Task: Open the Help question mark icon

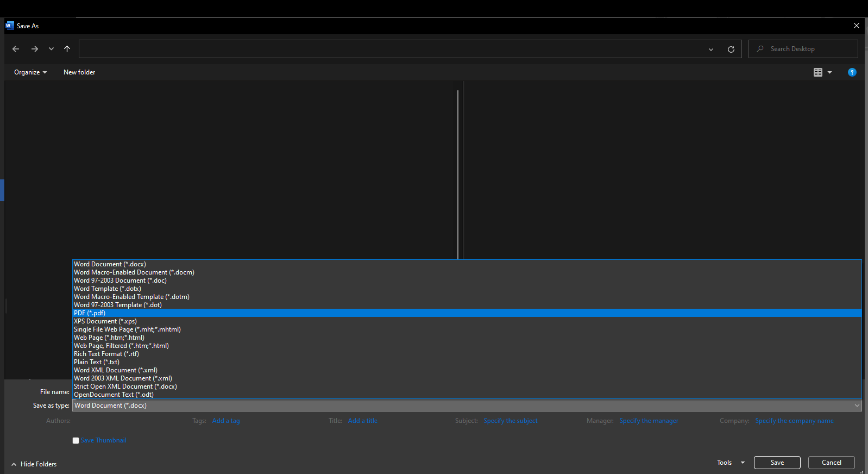Action: pos(852,72)
